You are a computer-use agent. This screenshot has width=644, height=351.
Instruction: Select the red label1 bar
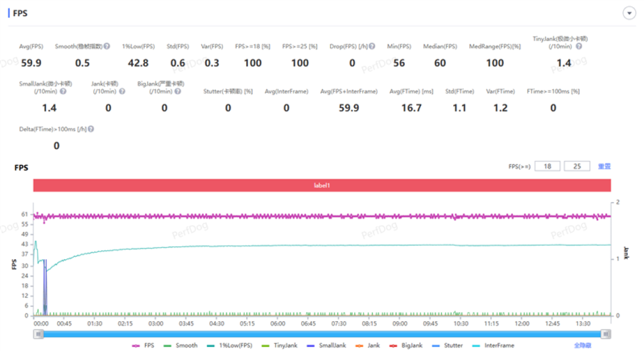(322, 185)
